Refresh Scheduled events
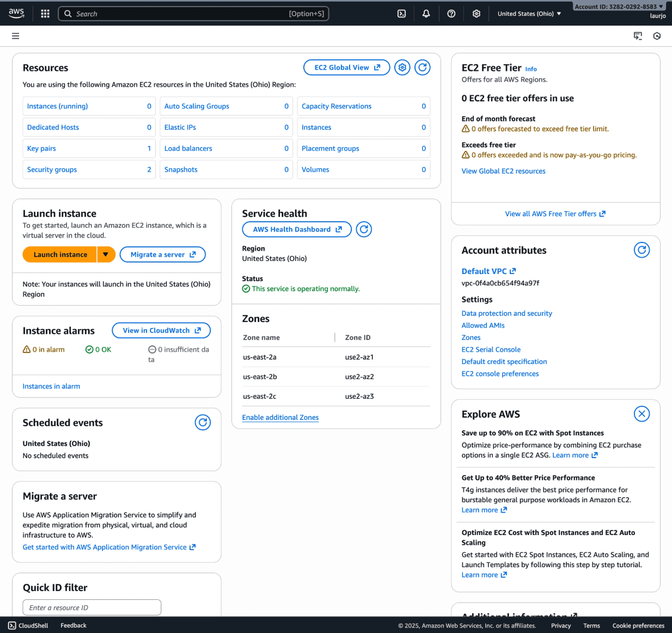 (203, 422)
